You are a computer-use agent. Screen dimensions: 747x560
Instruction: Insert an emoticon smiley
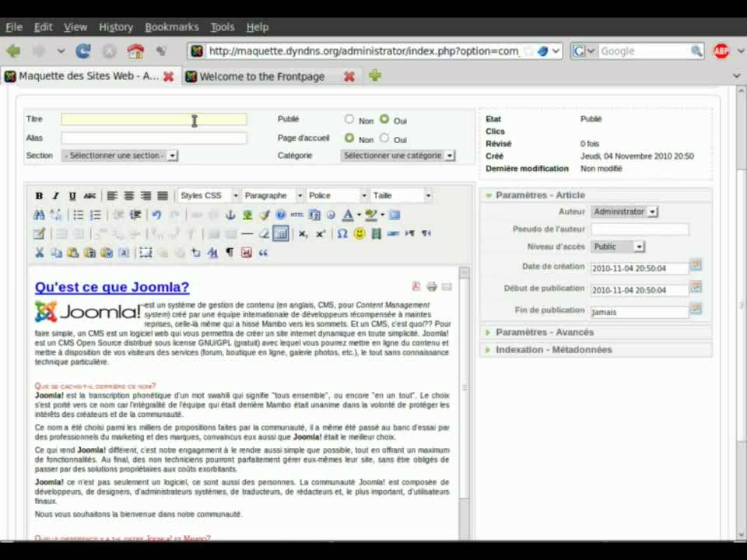click(359, 234)
